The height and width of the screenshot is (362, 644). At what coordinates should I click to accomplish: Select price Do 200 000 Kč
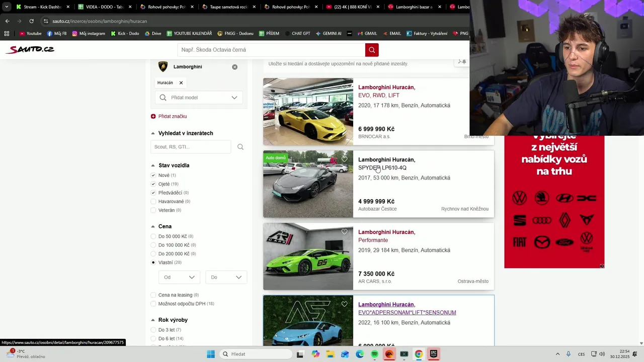click(153, 254)
